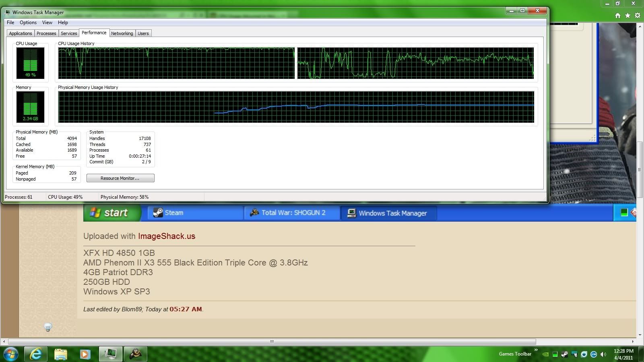This screenshot has width=644, height=362.
Task: Click the Memory gauge showing 2.34 GB
Action: (x=31, y=107)
